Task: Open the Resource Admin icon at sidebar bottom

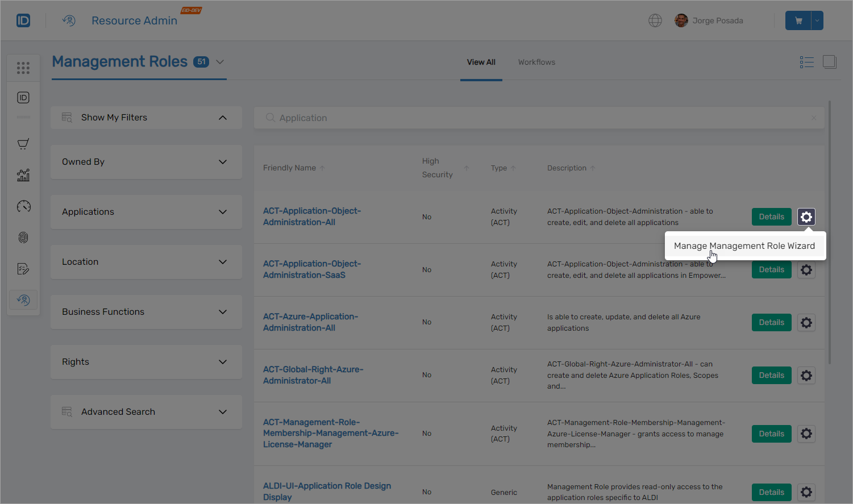Action: tap(23, 299)
